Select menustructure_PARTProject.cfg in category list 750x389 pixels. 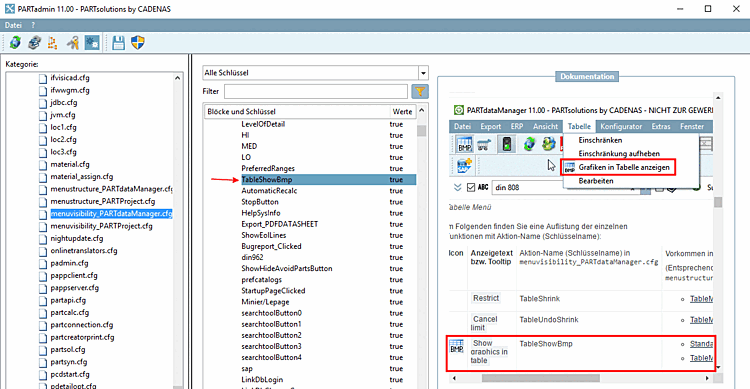tap(103, 201)
